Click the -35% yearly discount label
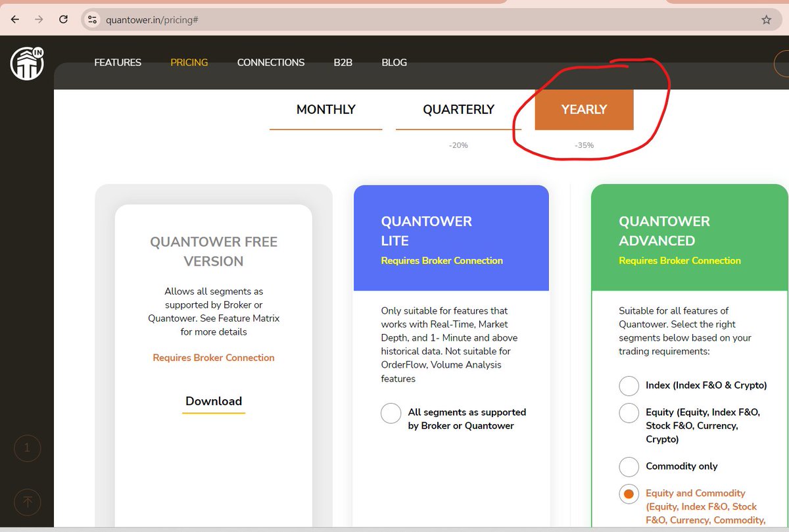 [584, 145]
